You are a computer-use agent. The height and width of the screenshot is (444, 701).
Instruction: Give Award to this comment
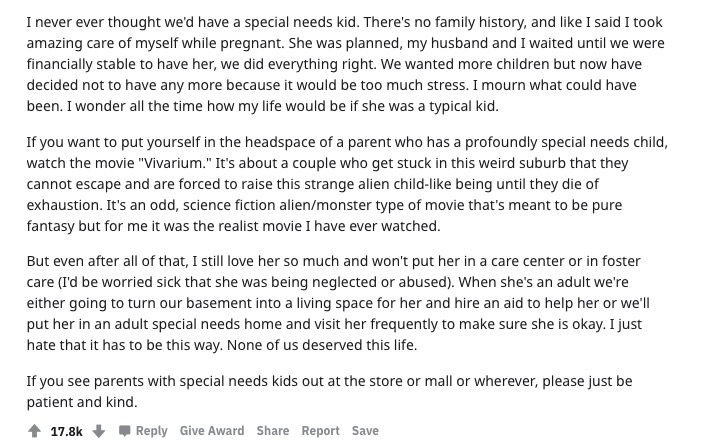coord(212,431)
